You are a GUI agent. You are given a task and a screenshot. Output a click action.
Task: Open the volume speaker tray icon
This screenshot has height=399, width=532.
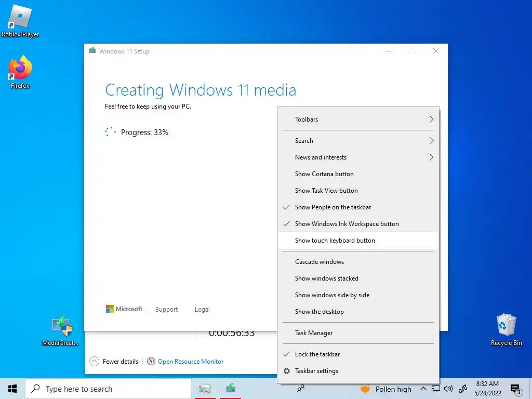coord(448,389)
